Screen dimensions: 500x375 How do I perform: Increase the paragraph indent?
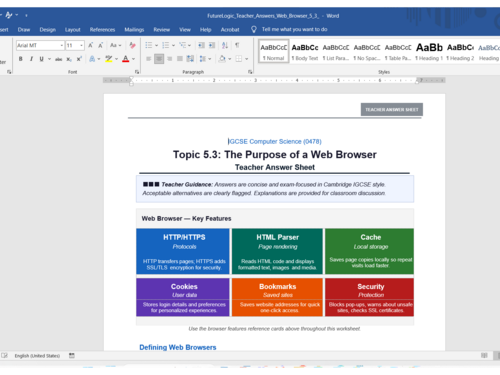212,45
